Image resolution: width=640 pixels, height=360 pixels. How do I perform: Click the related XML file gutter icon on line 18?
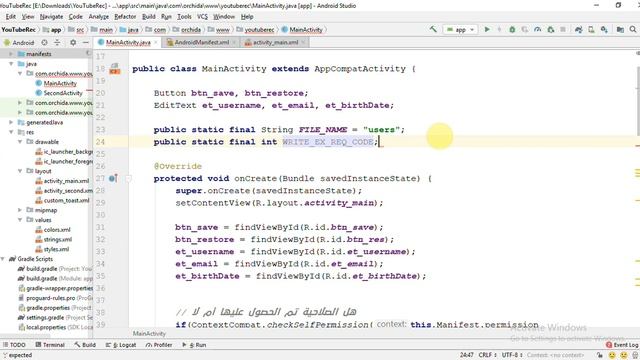(x=115, y=69)
